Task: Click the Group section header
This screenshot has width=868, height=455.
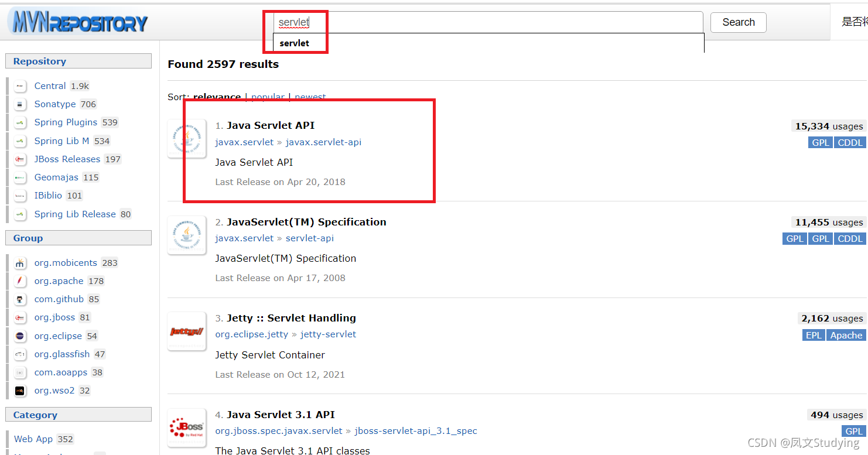Action: pyautogui.click(x=78, y=238)
